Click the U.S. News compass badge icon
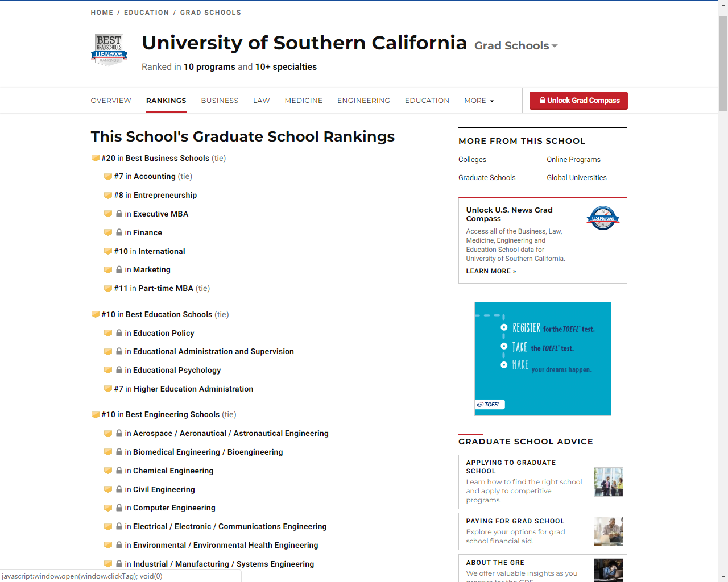 [x=603, y=218]
